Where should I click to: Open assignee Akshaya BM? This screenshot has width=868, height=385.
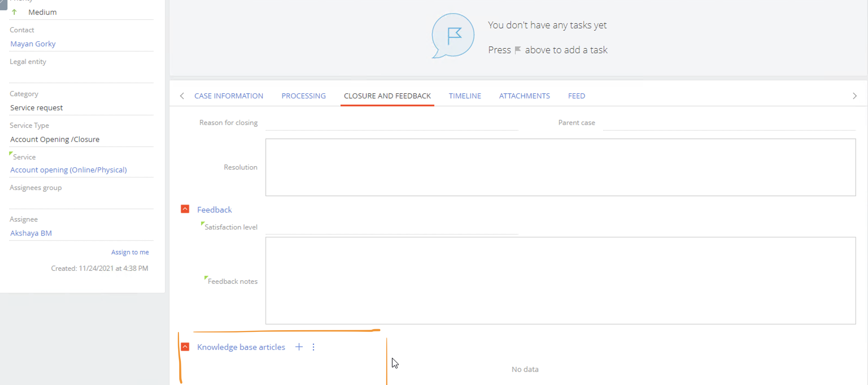pos(31,233)
